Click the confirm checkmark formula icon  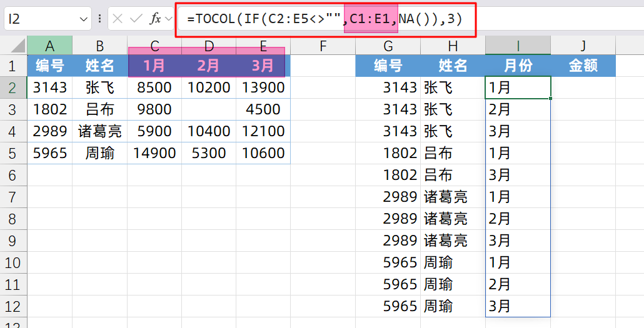tap(136, 19)
